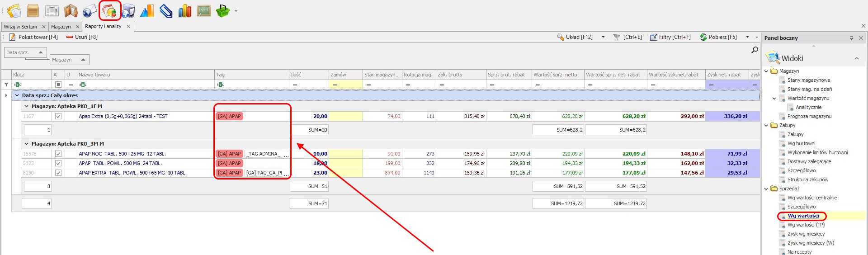
Task: Toggle checkbox for APAP NOC TABL. row
Action: [58, 154]
